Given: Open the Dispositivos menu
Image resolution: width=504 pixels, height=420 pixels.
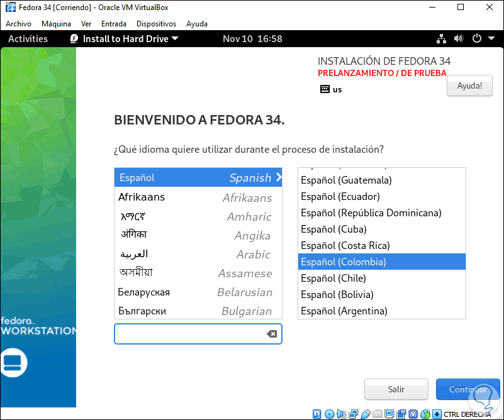Looking at the screenshot, I should (x=156, y=24).
